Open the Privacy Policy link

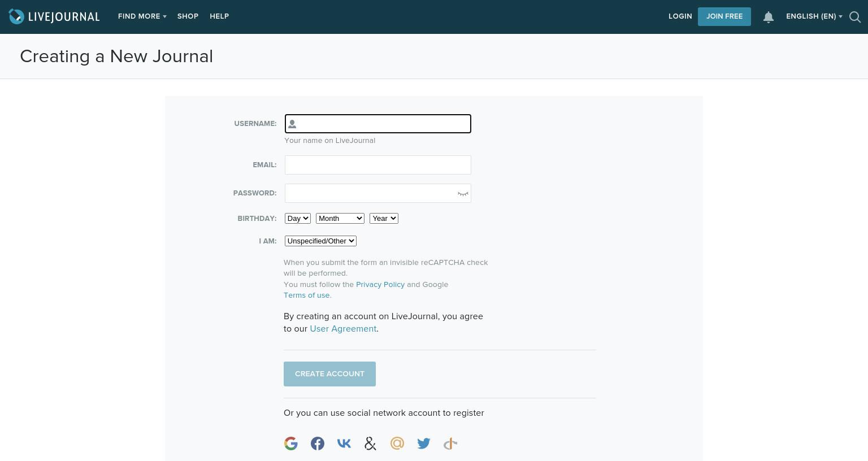tap(380, 284)
